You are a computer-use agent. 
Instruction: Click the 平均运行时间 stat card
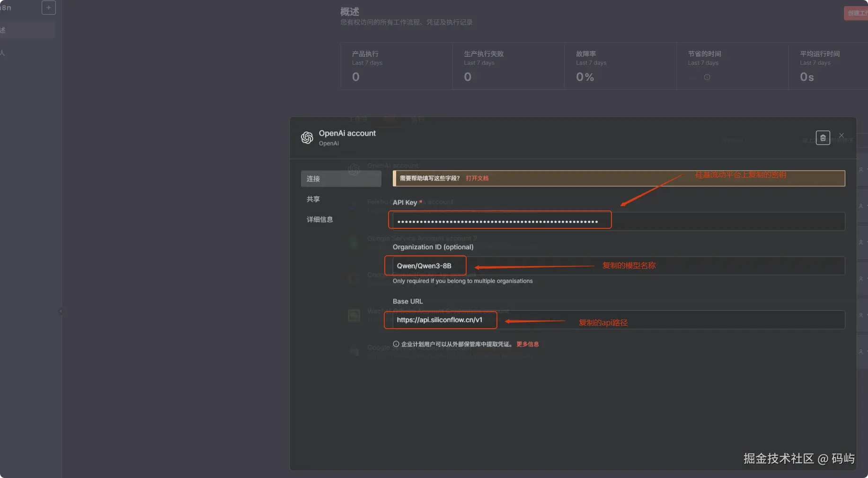(x=828, y=66)
